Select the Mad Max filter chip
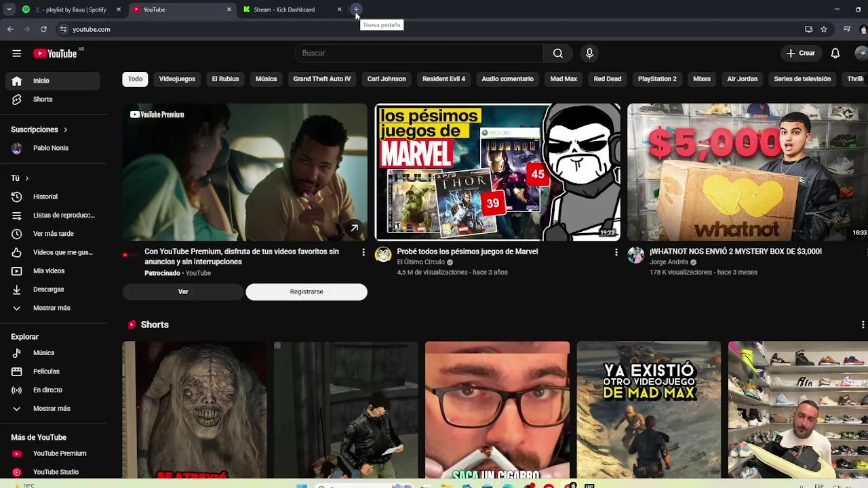 pyautogui.click(x=564, y=79)
